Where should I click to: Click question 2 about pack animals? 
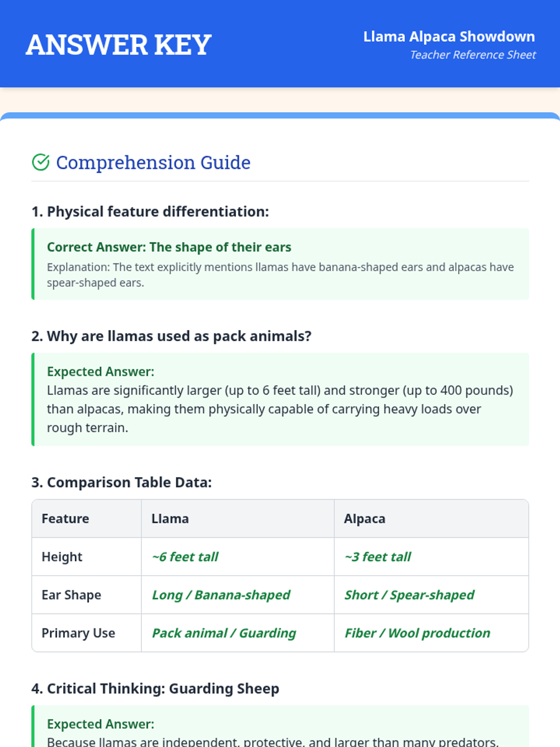(171, 336)
